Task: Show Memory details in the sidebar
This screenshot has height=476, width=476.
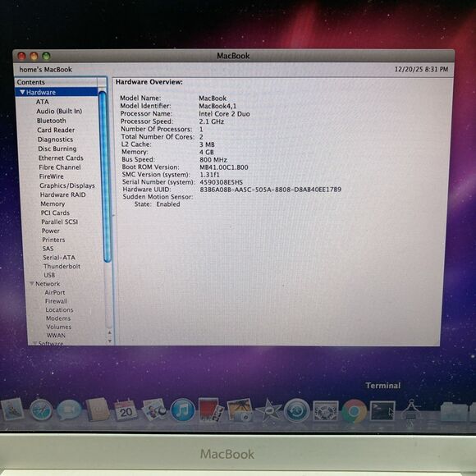Action: pos(53,204)
